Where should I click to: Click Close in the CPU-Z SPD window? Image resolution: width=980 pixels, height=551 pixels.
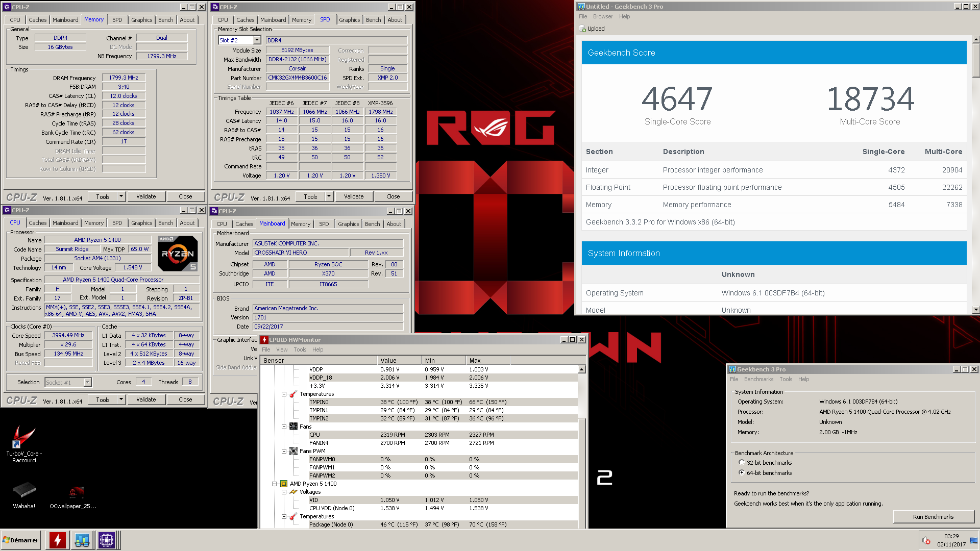point(393,196)
